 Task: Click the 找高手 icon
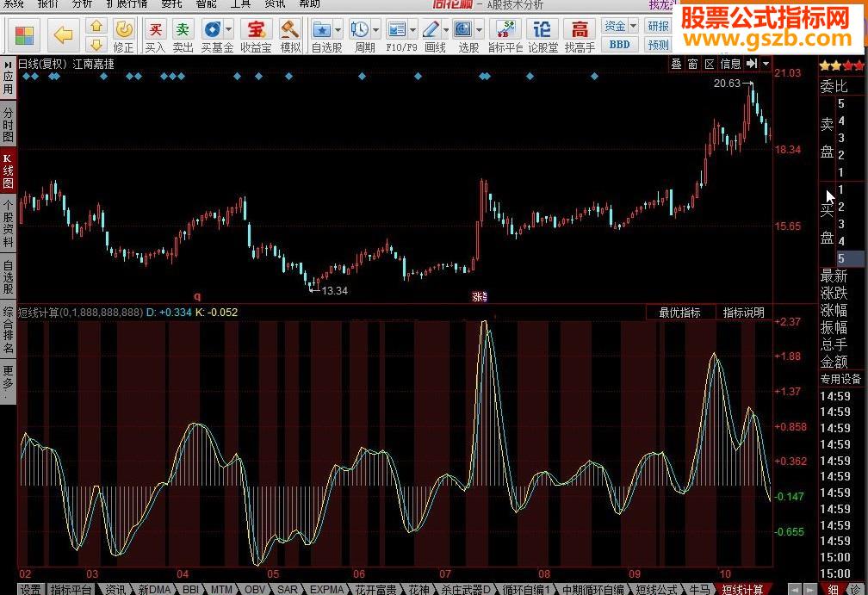pos(580,35)
